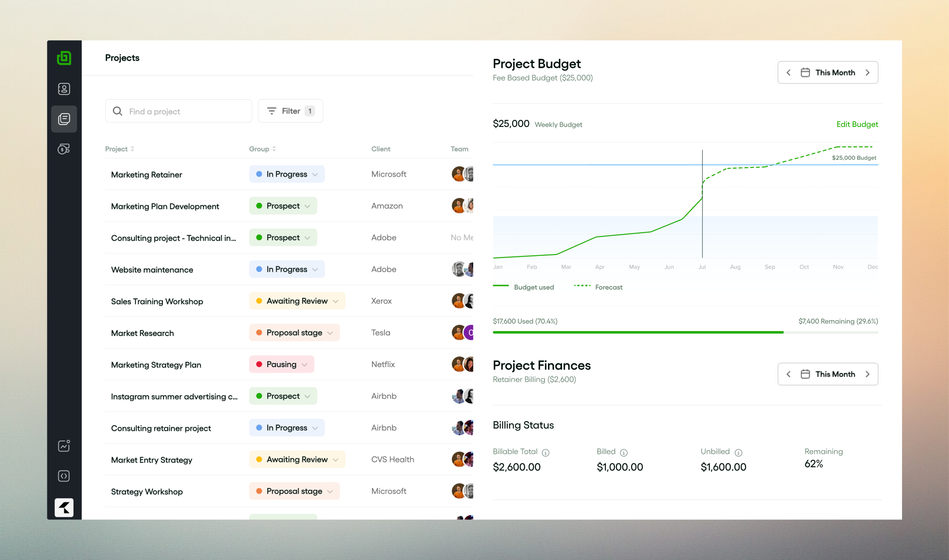Click info icon beside Unbilled label
Viewport: 949px width, 560px height.
click(x=738, y=453)
